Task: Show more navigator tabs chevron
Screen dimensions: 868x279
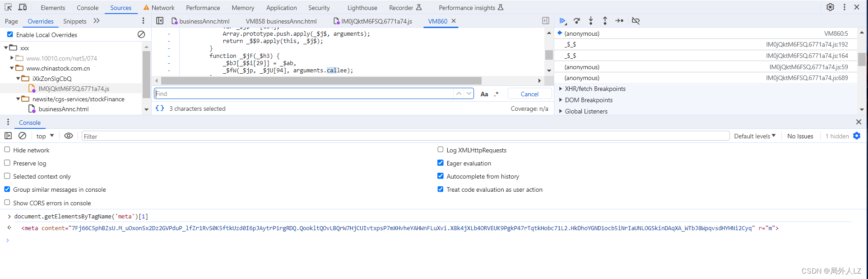Action: (96, 21)
